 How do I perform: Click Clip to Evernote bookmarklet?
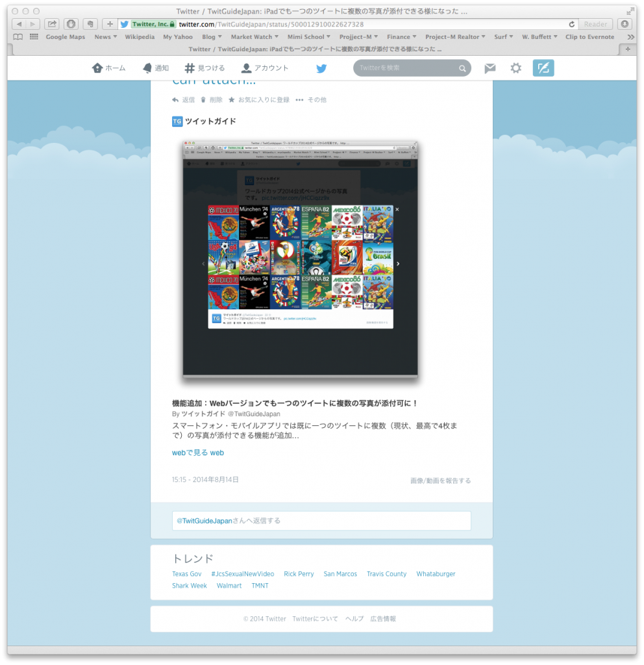(x=589, y=37)
